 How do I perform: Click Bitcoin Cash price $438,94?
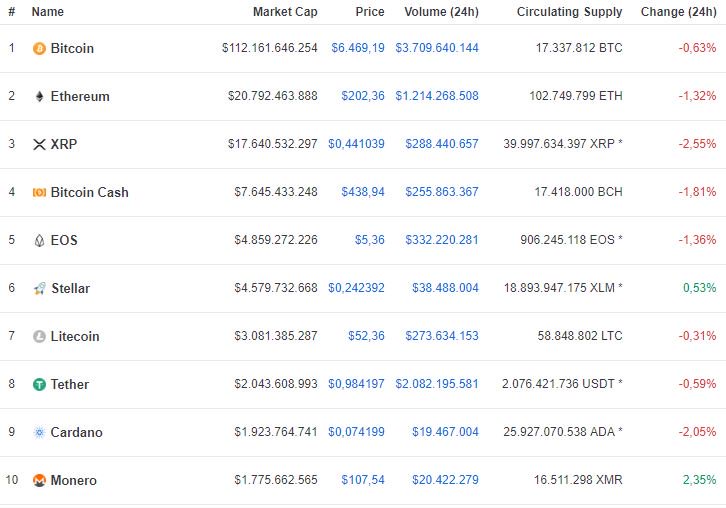coord(363,192)
